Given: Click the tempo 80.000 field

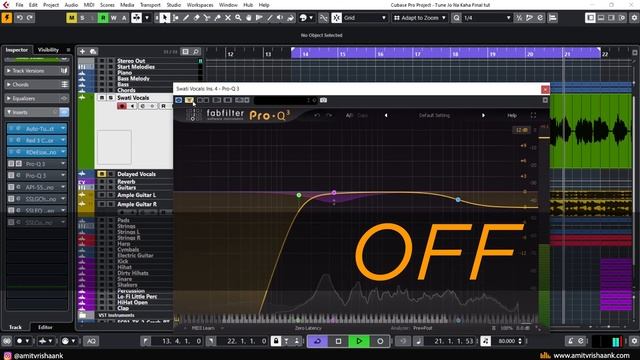Looking at the screenshot, I should coord(507,341).
